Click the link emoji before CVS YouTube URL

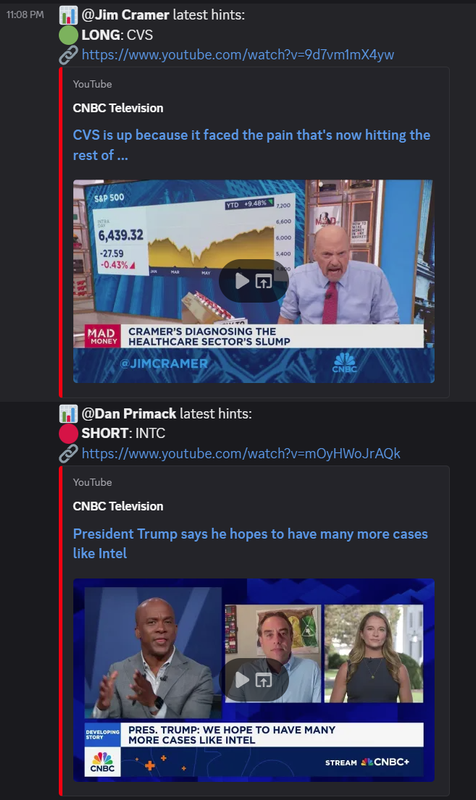(x=68, y=55)
